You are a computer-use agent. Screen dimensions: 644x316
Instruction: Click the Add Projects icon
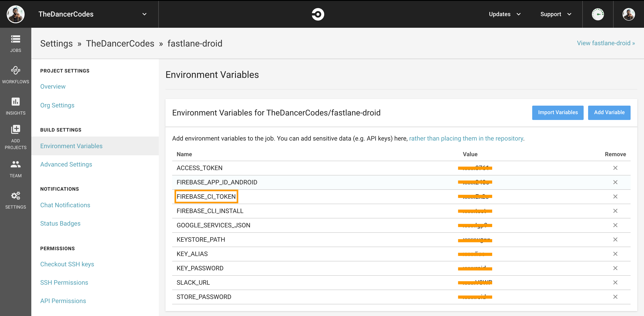pos(15,129)
